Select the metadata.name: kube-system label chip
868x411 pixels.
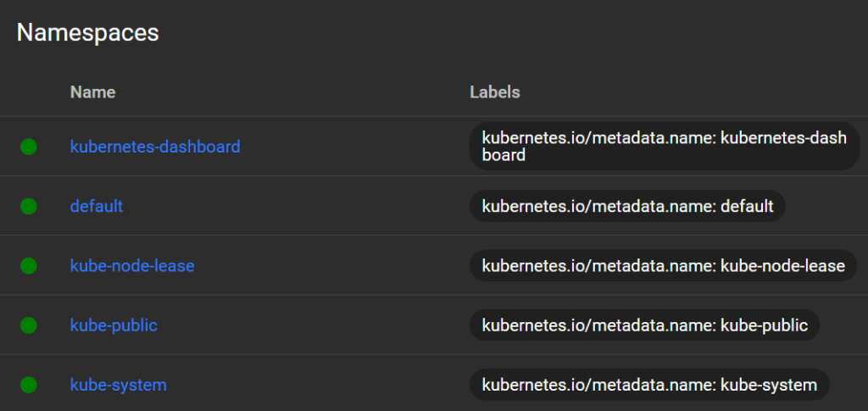(649, 385)
